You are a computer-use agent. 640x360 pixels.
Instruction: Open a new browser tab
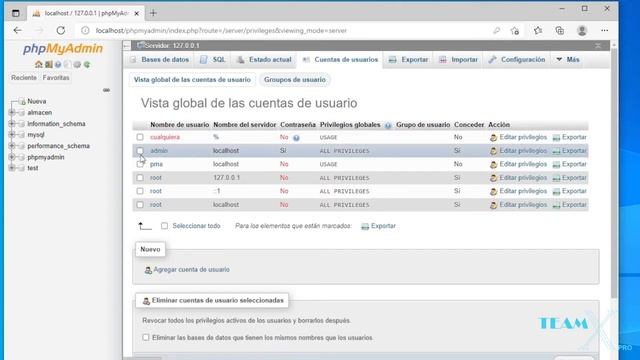click(153, 13)
